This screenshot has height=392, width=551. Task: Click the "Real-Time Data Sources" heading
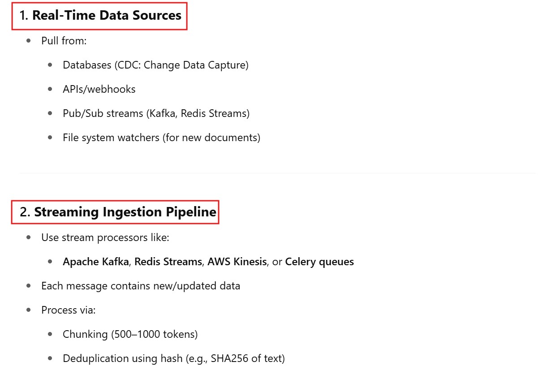[107, 16]
